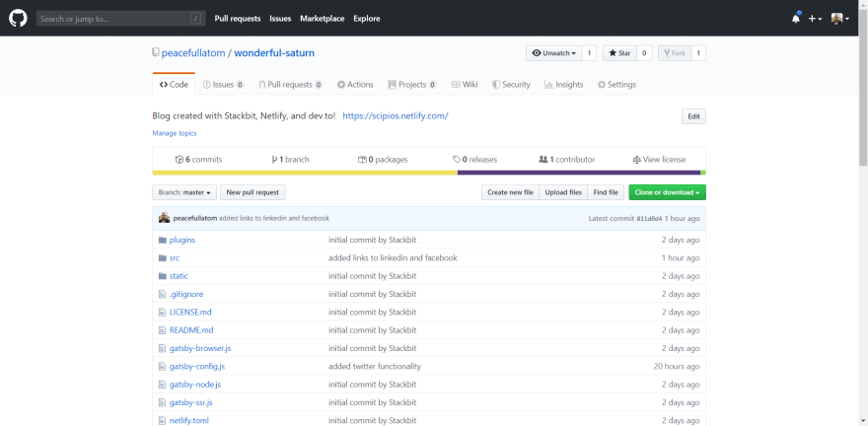Image resolution: width=868 pixels, height=426 pixels.
Task: Click the .gitignore file icon
Action: coord(162,294)
